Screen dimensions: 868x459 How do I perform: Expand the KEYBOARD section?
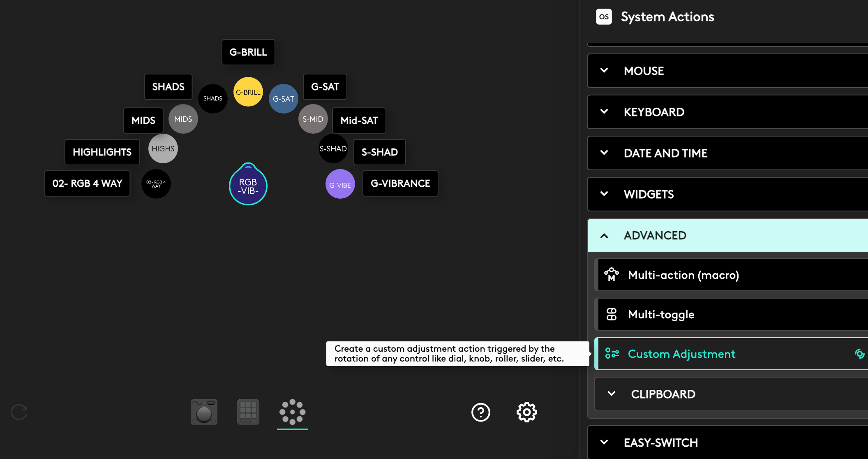[653, 112]
